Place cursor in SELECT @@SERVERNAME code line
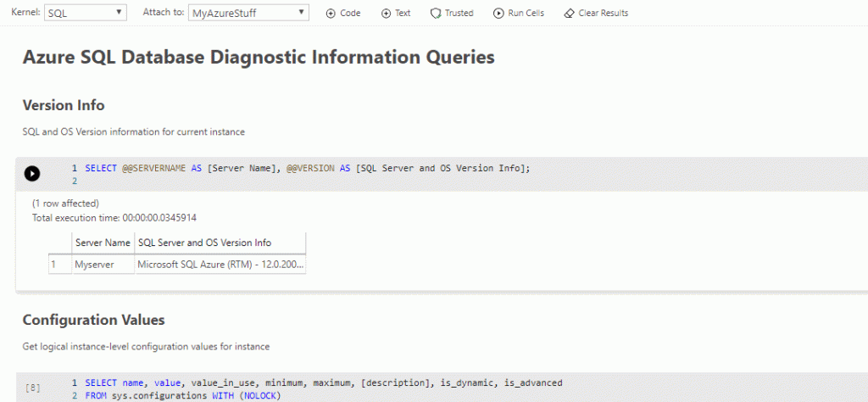868x402 pixels. pyautogui.click(x=307, y=168)
